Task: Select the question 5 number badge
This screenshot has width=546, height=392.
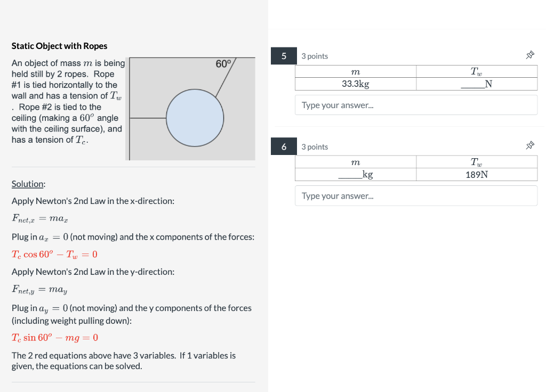Action: coord(284,56)
